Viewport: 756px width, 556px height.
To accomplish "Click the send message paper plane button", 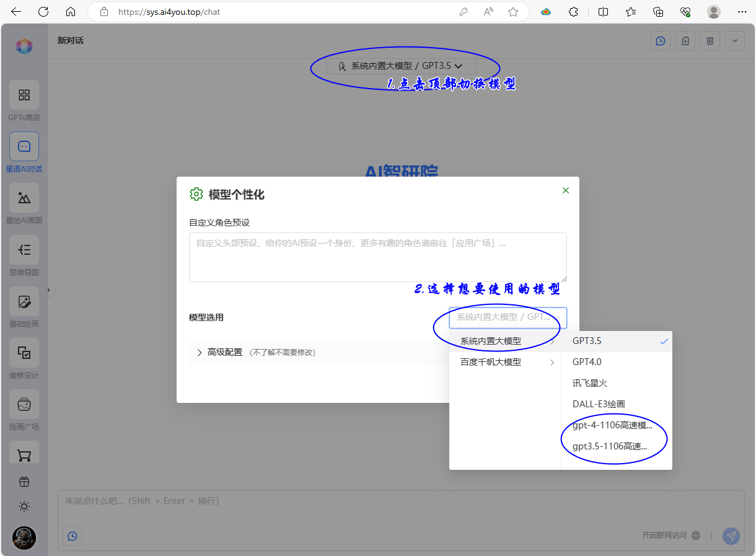I will (x=731, y=536).
